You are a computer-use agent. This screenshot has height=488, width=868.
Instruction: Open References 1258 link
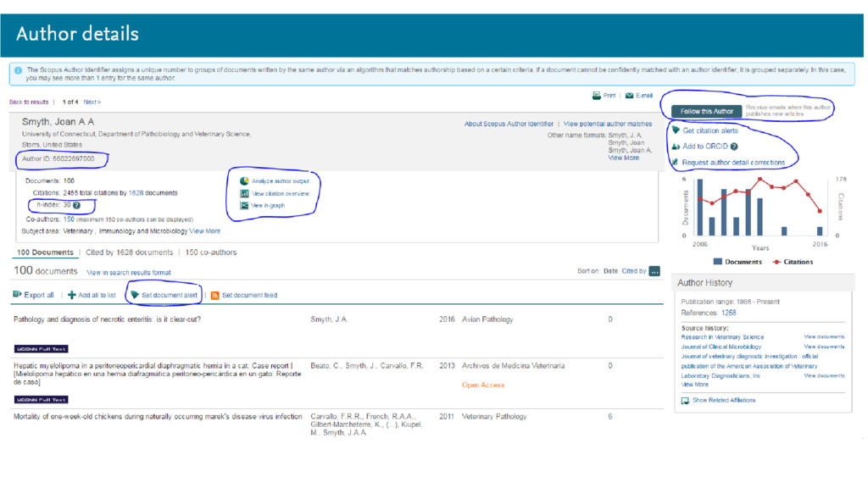(728, 313)
